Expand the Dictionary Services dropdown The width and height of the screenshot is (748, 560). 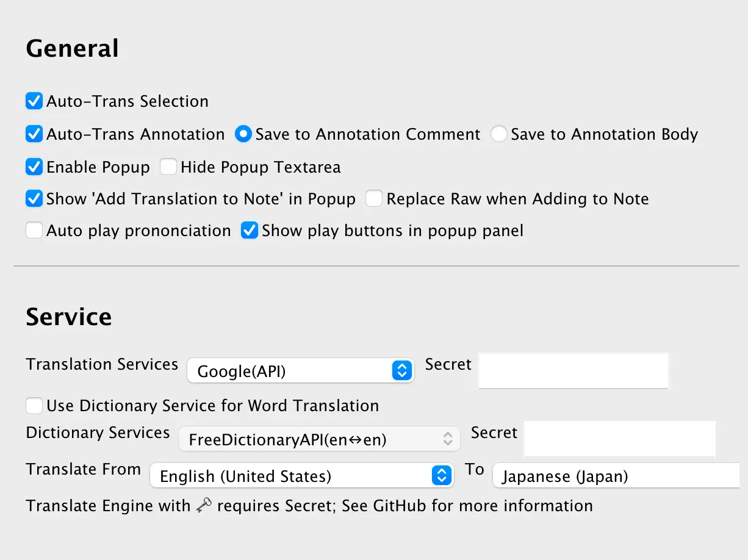pyautogui.click(x=318, y=439)
